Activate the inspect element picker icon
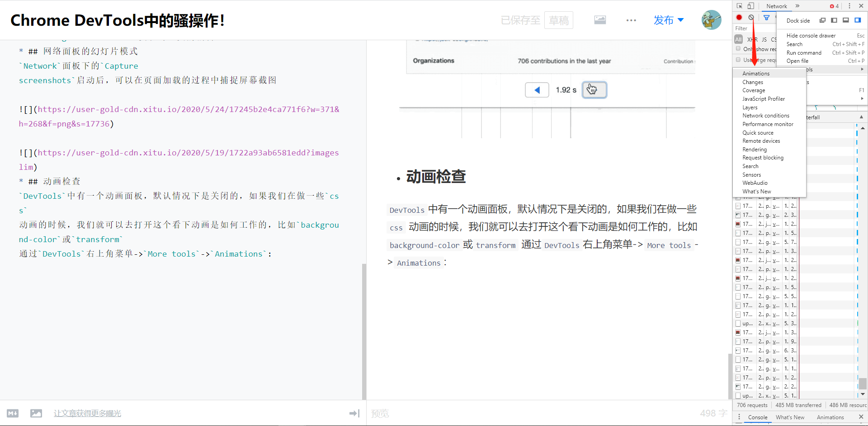The image size is (868, 426). tap(740, 6)
